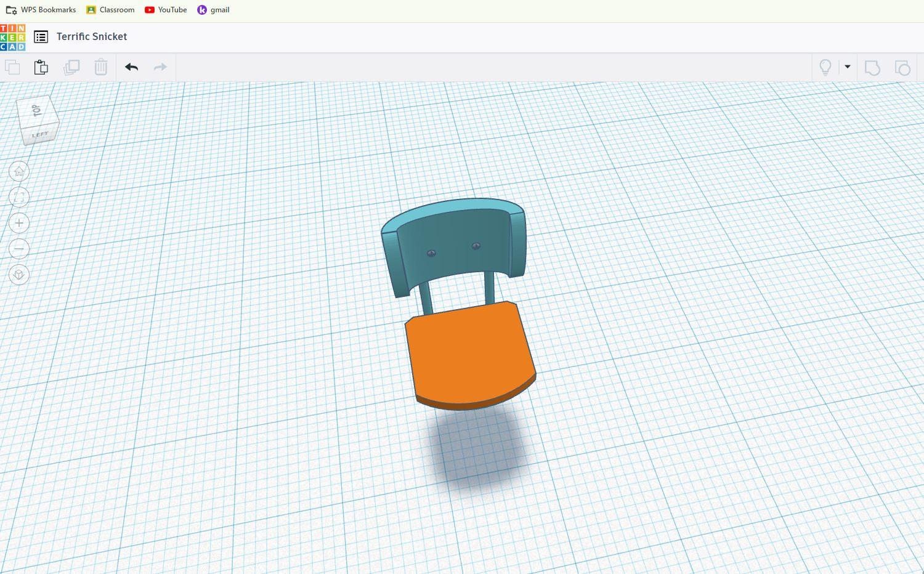This screenshot has width=924, height=574.
Task: Click the Duplicate and repeat icon
Action: point(71,67)
